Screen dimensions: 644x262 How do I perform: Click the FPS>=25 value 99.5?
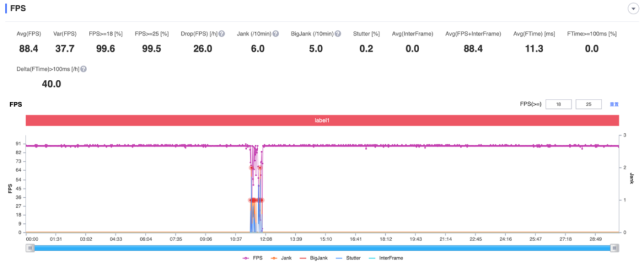pyautogui.click(x=151, y=49)
